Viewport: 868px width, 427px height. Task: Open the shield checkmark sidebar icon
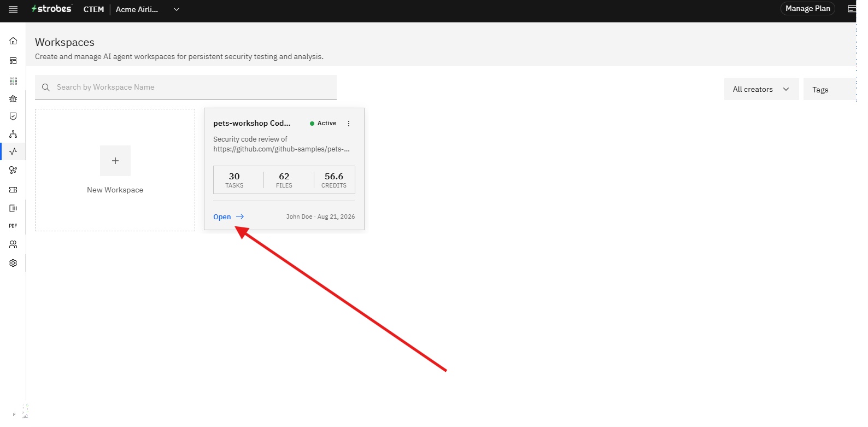pyautogui.click(x=13, y=116)
